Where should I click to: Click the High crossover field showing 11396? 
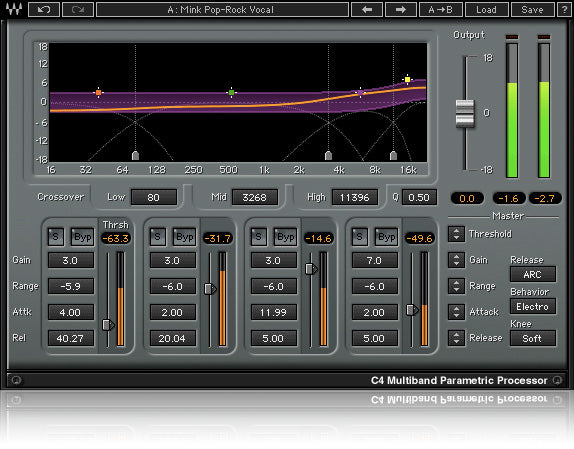click(355, 197)
